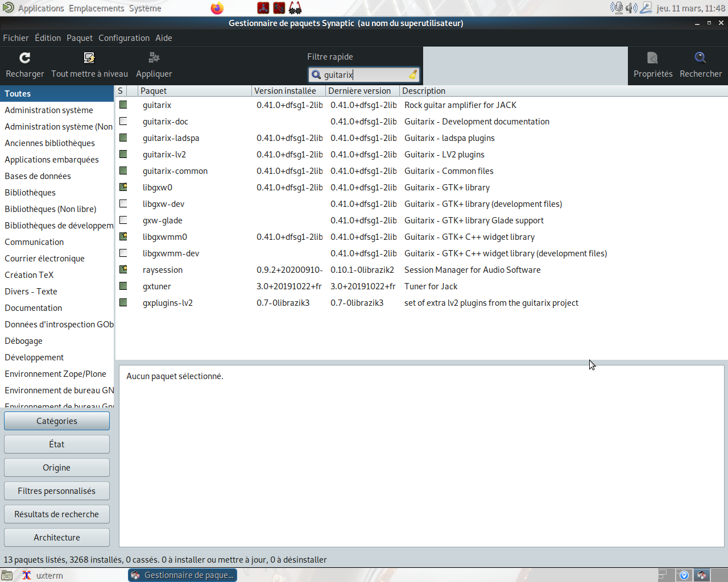Click the network icon beside the clock
This screenshot has height=582, width=728.
click(646, 8)
